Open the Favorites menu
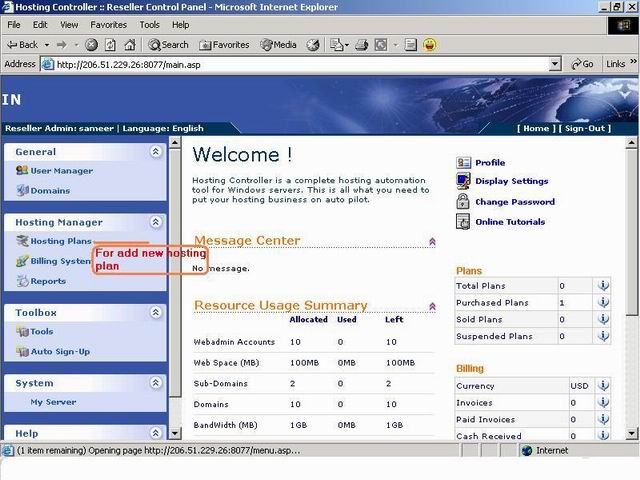Image resolution: width=640 pixels, height=480 pixels. tap(109, 25)
